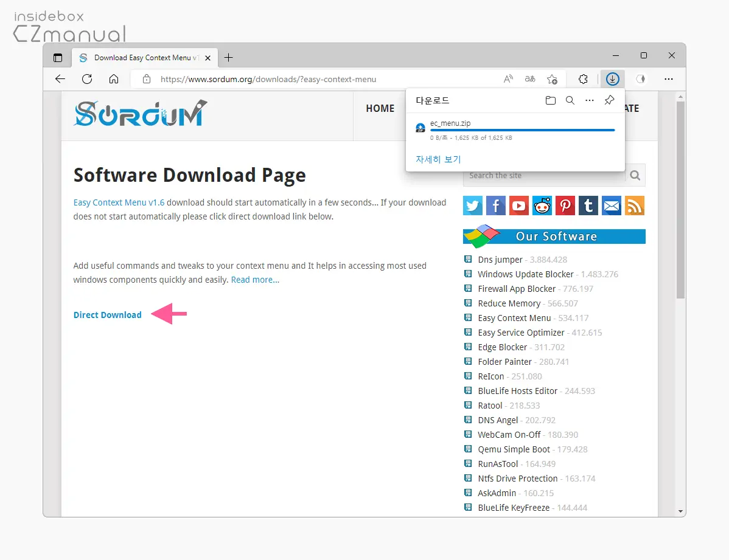
Task: Open the Easy Context Menu v1.6 link
Action: [x=119, y=202]
